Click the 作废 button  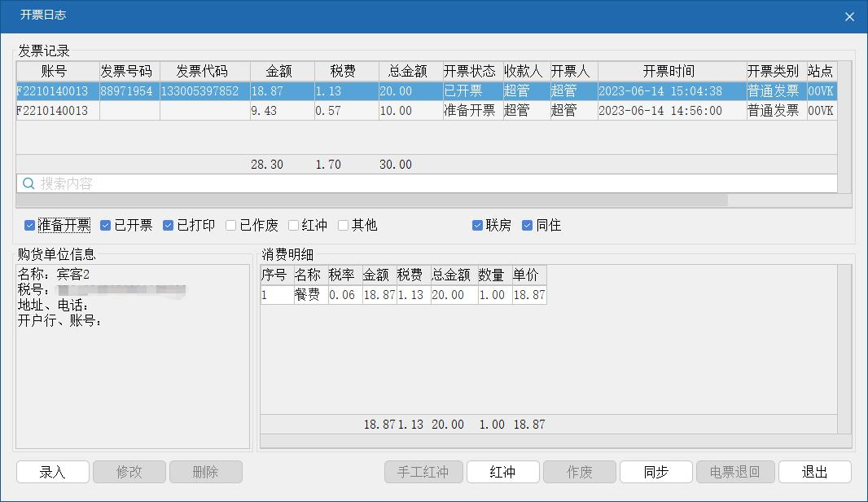pyautogui.click(x=580, y=472)
